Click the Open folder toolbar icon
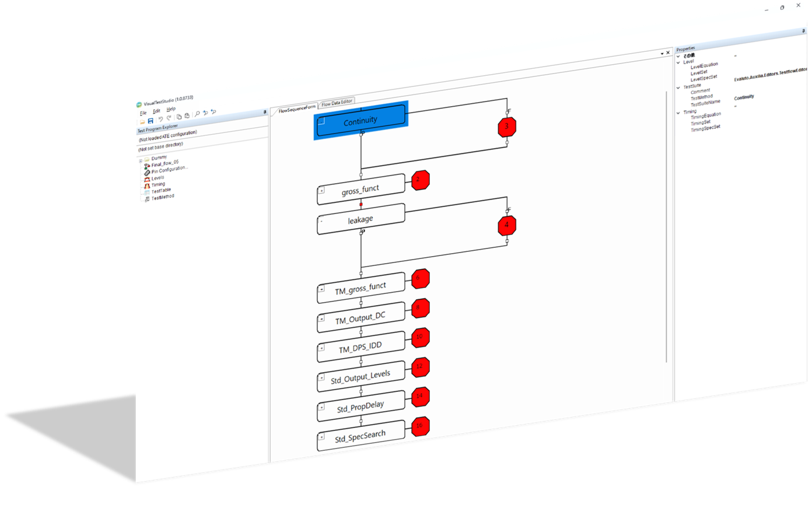Screen dimensions: 812x508 point(142,122)
